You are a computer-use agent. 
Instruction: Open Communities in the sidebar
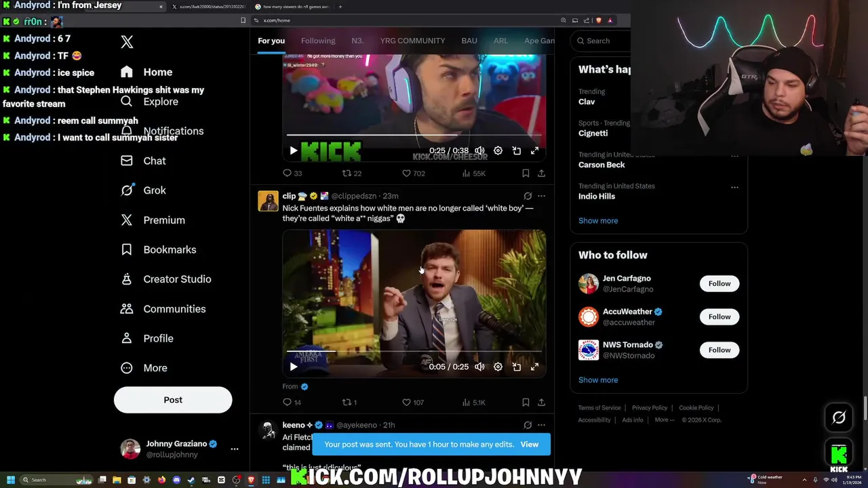coord(163,309)
